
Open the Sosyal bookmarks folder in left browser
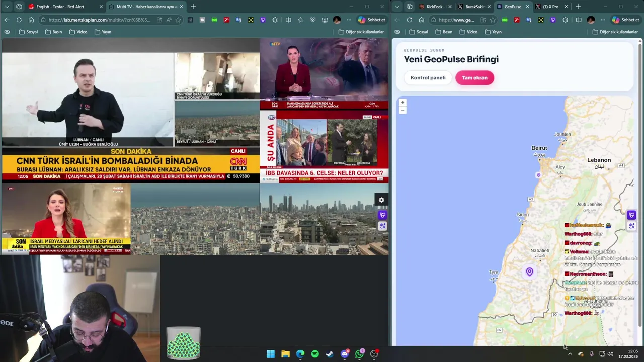(29, 32)
